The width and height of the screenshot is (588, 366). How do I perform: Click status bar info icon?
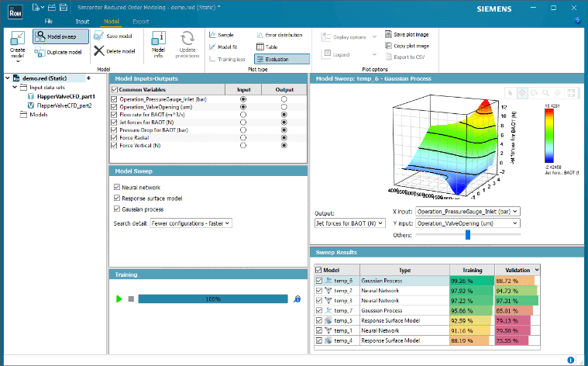click(x=570, y=360)
